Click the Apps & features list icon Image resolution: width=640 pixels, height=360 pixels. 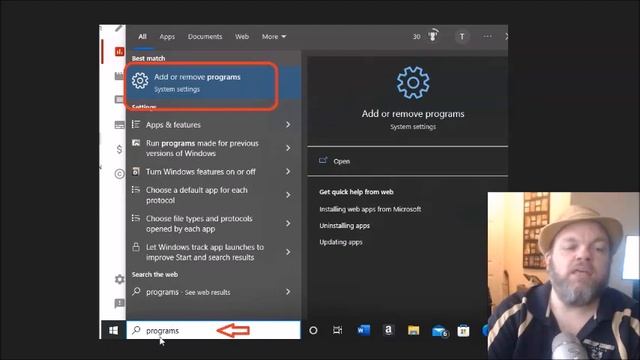point(136,124)
